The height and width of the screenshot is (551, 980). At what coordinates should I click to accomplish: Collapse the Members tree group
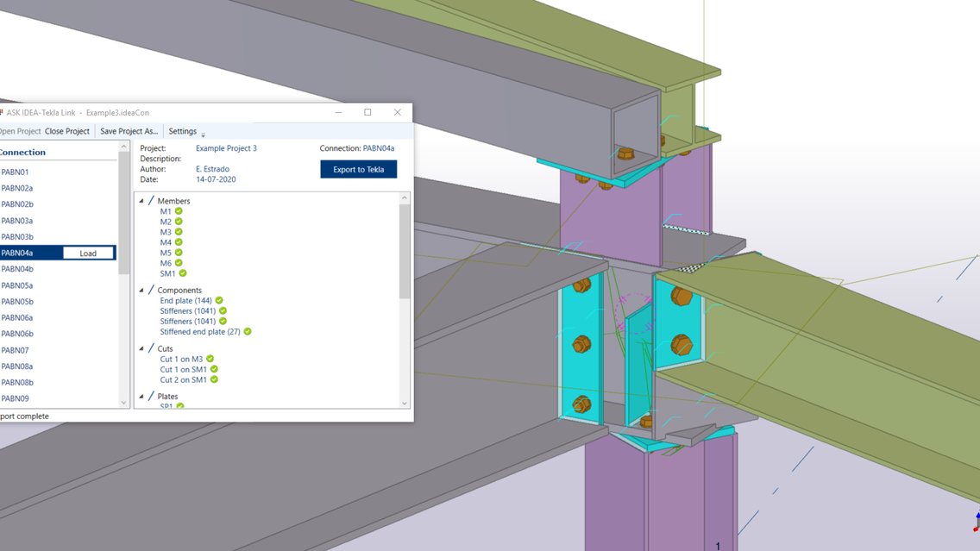(141, 201)
